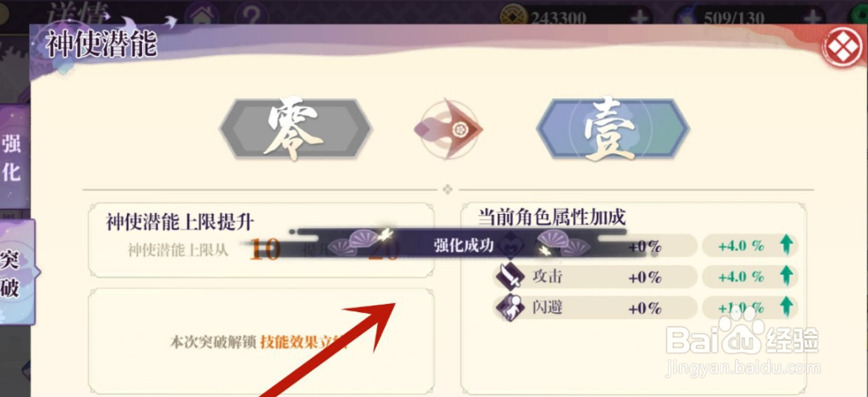Click the green up arrow for 闪避
The height and width of the screenshot is (397, 868).
click(x=786, y=307)
